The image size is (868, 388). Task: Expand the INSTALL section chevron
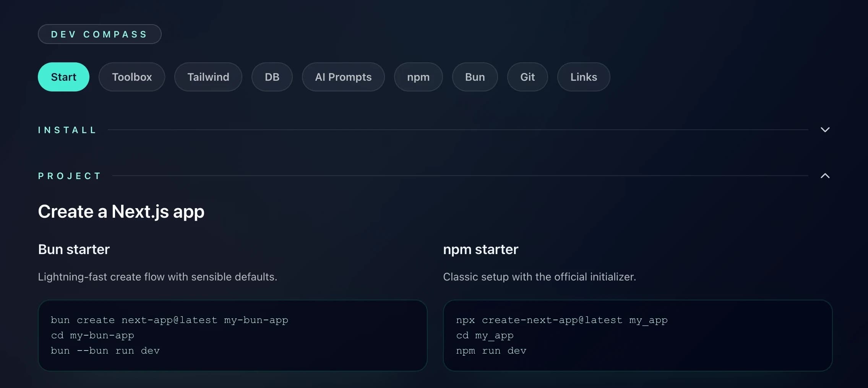824,130
